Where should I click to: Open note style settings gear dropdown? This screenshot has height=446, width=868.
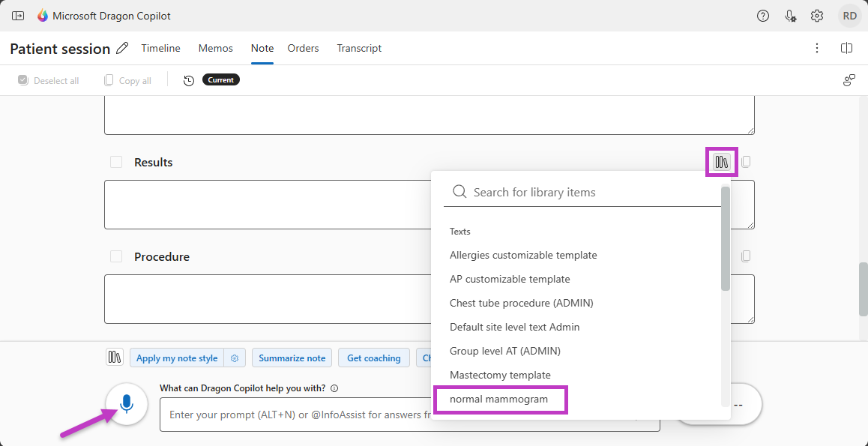click(x=235, y=358)
